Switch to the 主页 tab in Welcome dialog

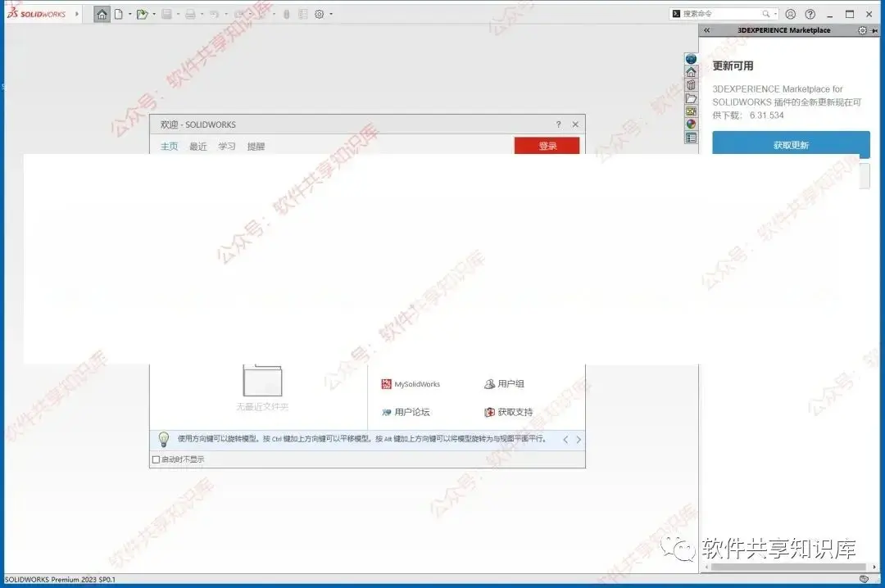click(x=170, y=146)
